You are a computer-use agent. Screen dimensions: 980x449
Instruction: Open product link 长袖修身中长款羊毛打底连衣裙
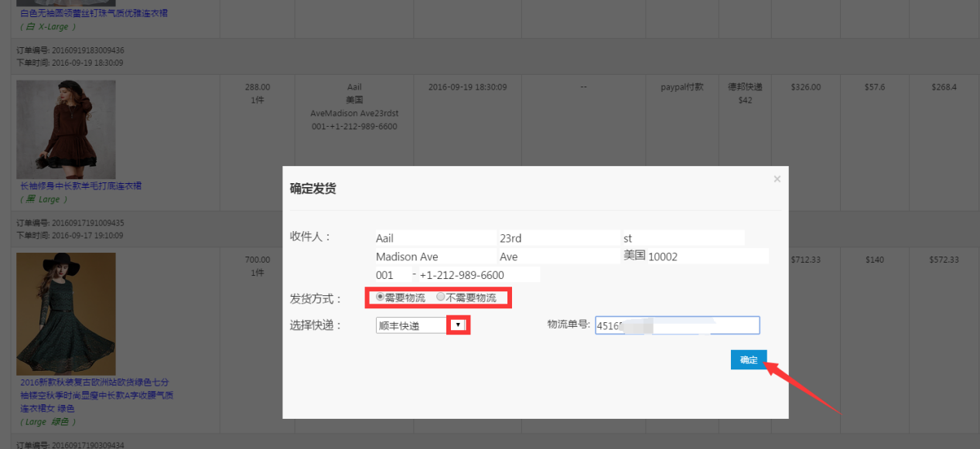[x=81, y=186]
